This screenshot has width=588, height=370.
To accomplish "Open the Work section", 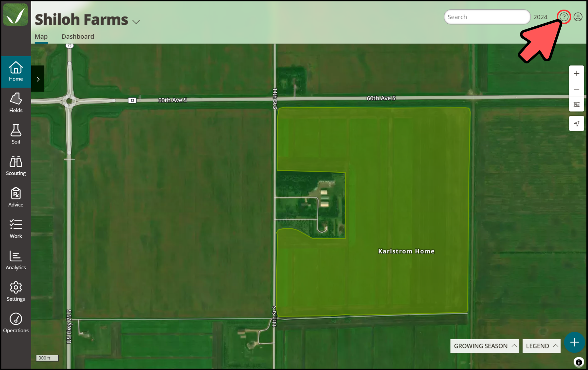I will point(16,229).
